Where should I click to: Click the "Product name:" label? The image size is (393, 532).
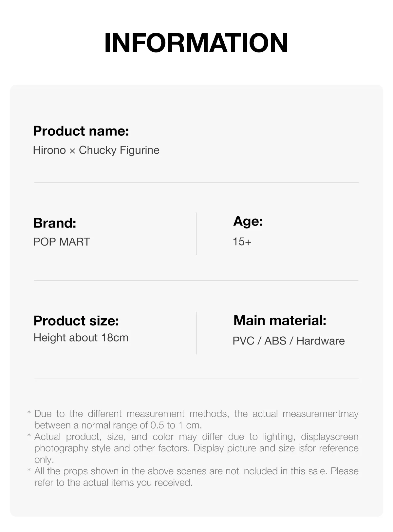(x=81, y=131)
